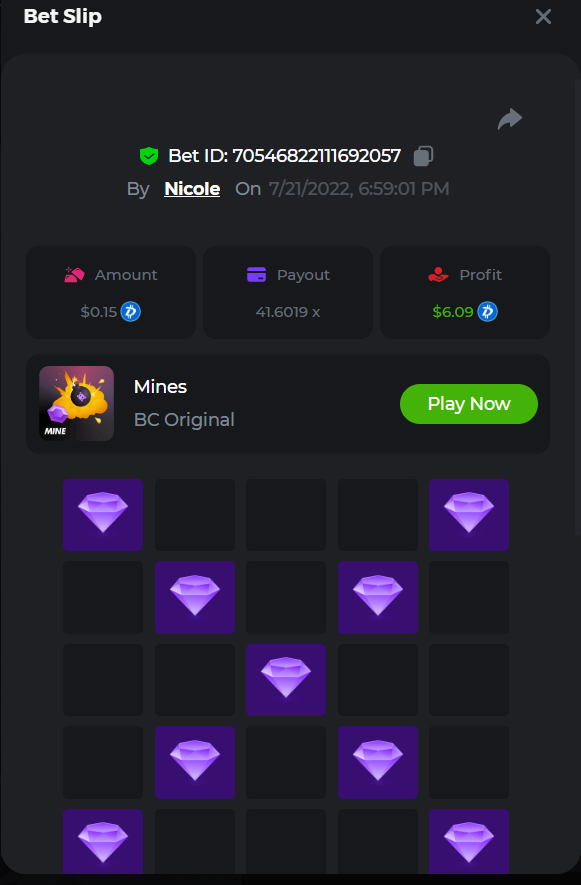This screenshot has height=885, width=581.
Task: Click the top-left diamond tile
Action: click(103, 515)
